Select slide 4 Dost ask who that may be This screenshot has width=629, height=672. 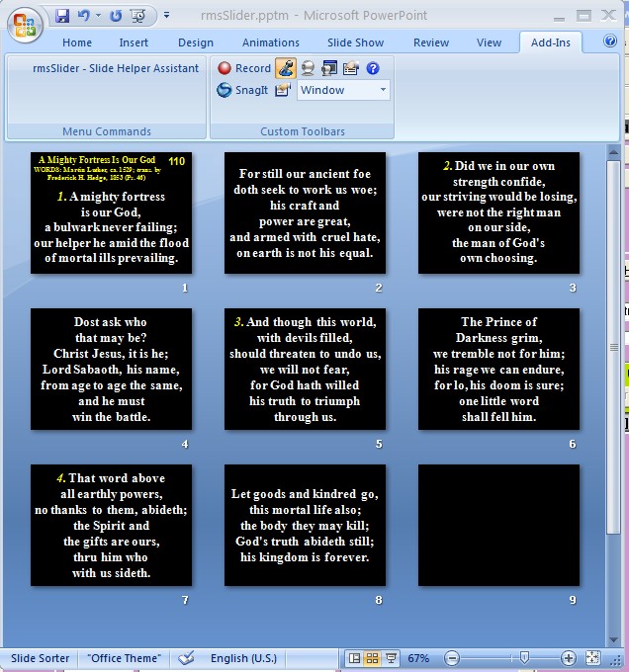coord(111,369)
